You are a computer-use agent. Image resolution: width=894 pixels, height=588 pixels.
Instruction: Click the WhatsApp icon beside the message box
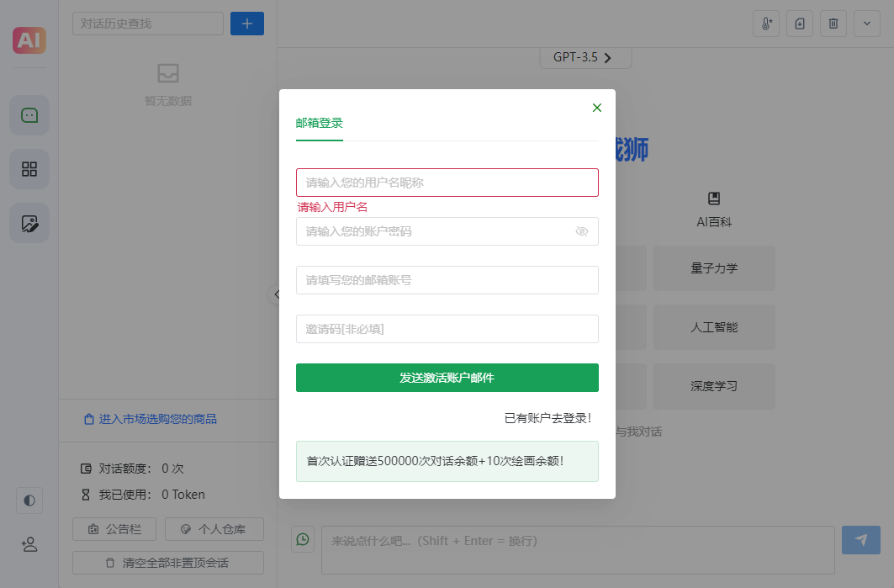point(303,539)
